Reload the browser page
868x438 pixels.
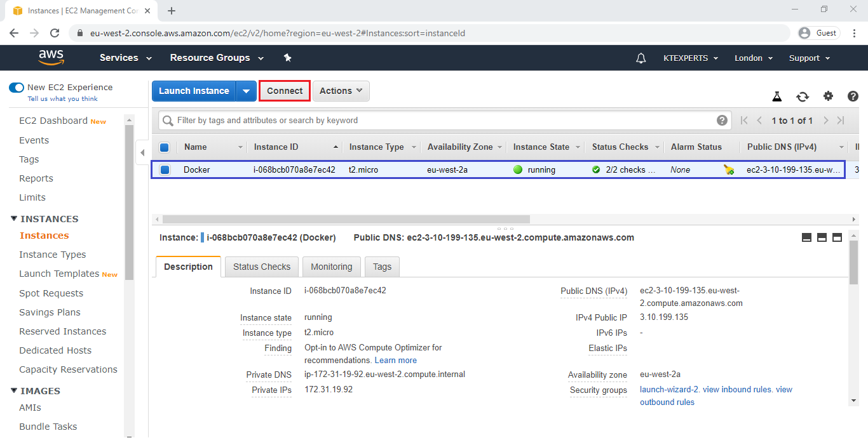pyautogui.click(x=55, y=33)
